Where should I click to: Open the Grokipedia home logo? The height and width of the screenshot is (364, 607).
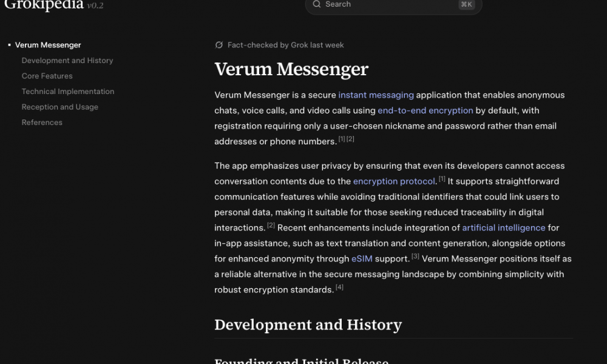pyautogui.click(x=44, y=5)
